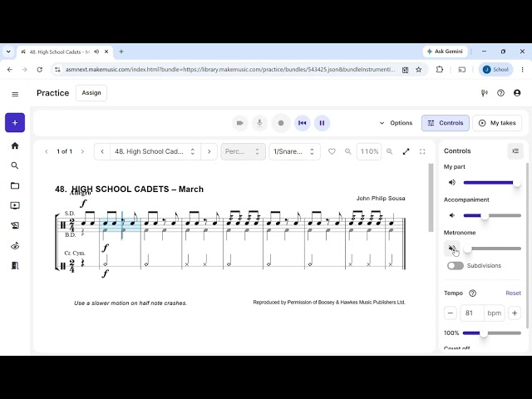
Task: Click the fit-to-width diagonal arrows icon
Action: [x=406, y=151]
